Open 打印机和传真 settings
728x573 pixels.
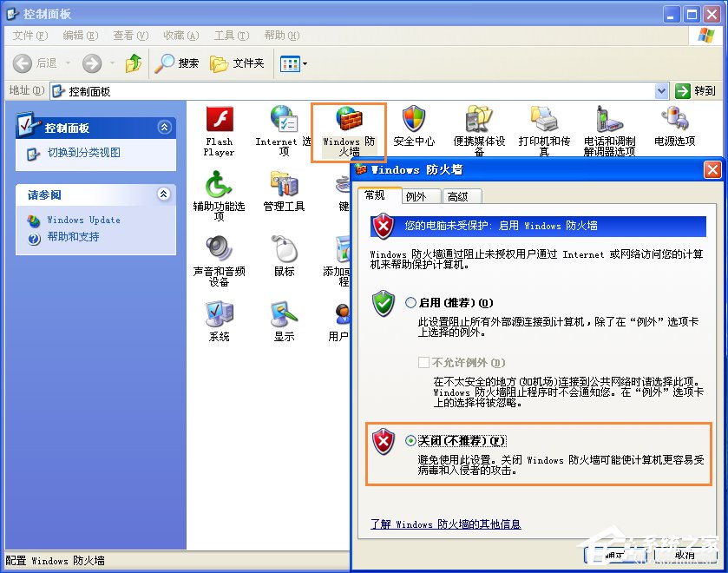pyautogui.click(x=542, y=126)
